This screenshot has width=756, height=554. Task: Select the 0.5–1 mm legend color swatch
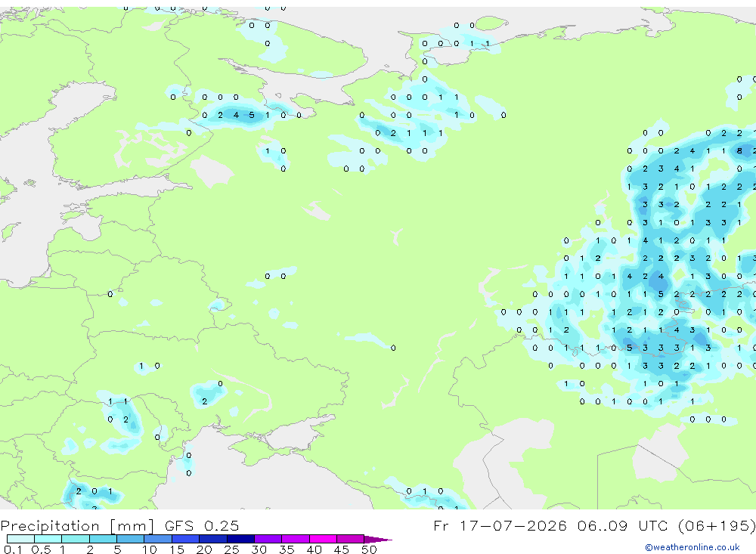[x=48, y=539]
